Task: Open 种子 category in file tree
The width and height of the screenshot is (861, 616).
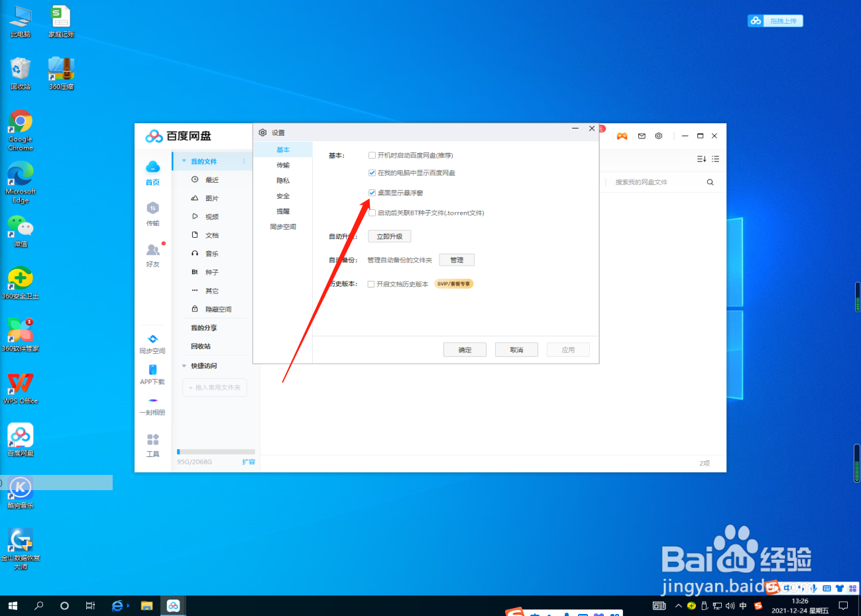Action: 212,273
